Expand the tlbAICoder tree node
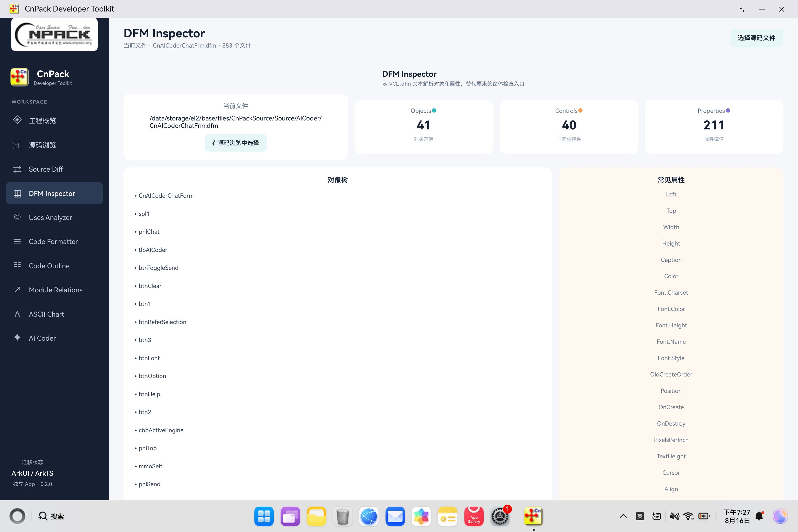The width and height of the screenshot is (798, 532). 136,250
